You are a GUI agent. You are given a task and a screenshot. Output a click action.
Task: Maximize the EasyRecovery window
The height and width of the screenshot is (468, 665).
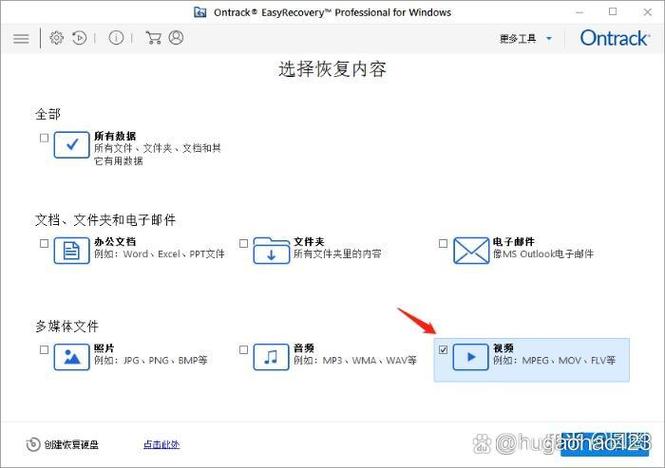pos(613,12)
